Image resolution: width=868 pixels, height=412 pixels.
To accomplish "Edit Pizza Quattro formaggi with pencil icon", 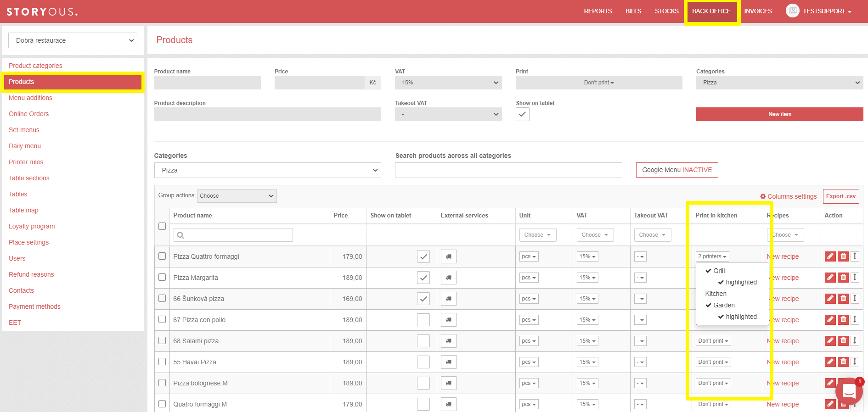I will point(830,256).
